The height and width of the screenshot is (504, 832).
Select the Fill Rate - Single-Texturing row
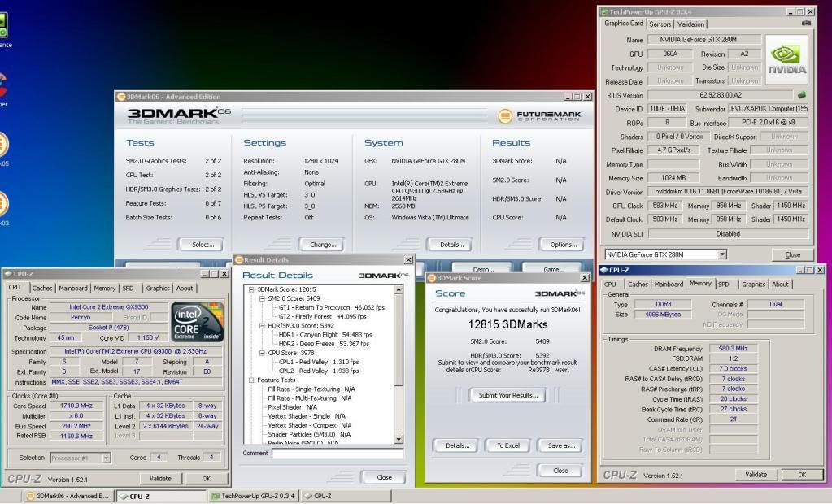(x=311, y=389)
